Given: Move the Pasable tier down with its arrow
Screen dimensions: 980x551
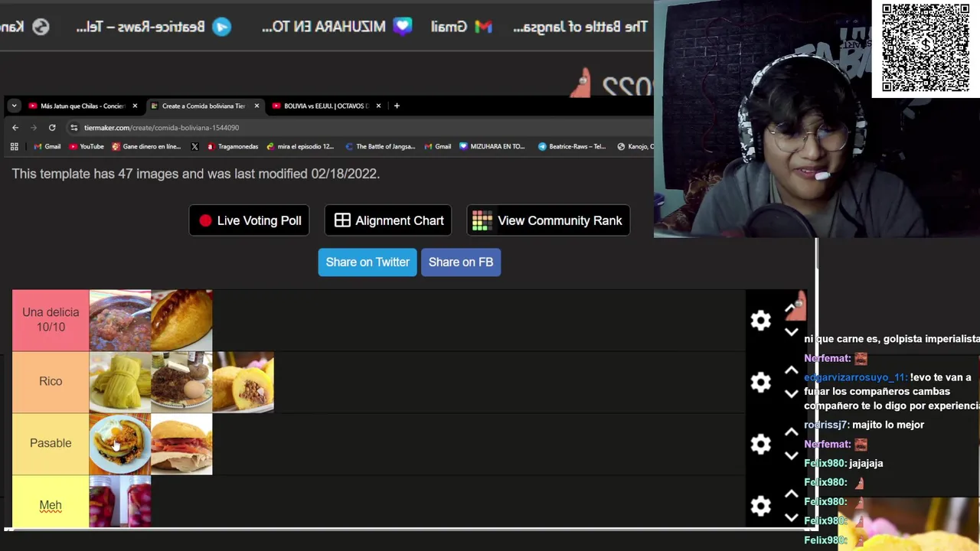Looking at the screenshot, I should click(x=791, y=455).
